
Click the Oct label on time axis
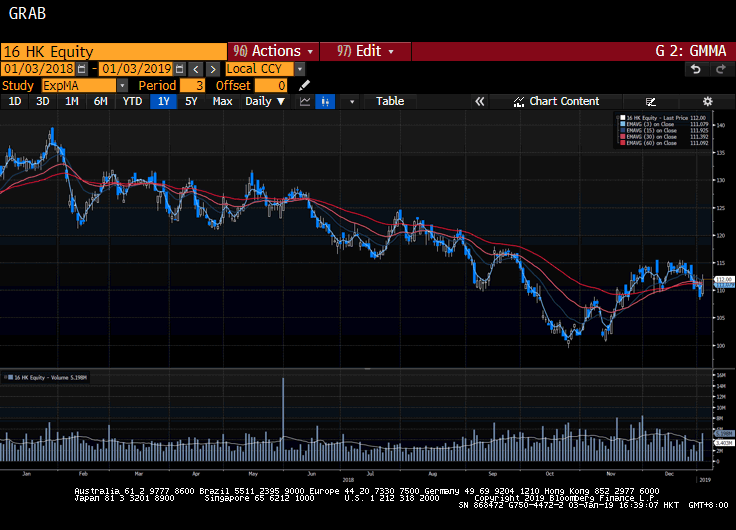tap(550, 474)
